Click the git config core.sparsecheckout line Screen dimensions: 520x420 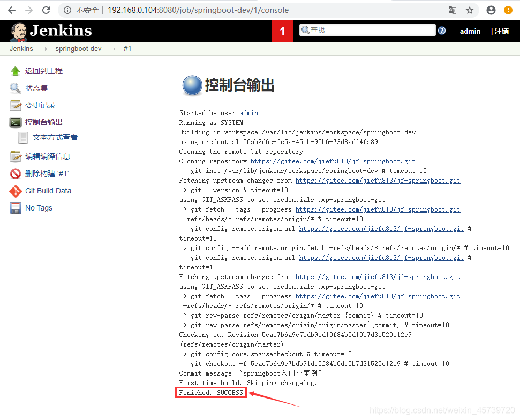[x=267, y=354]
